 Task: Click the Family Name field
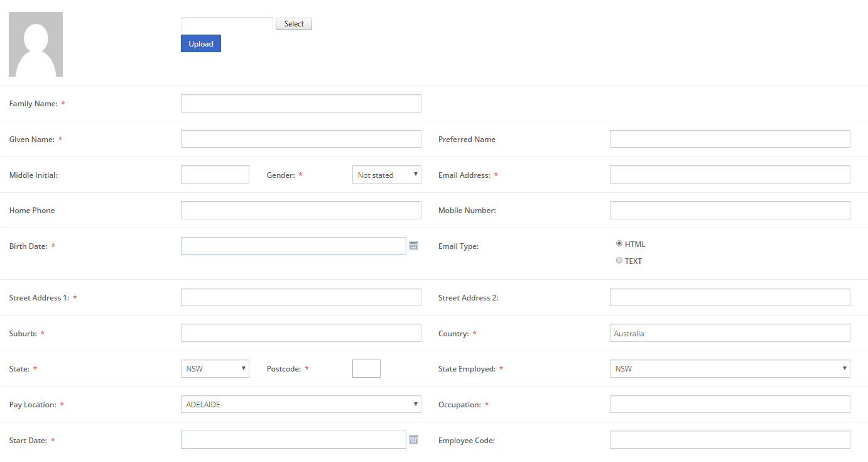click(301, 103)
